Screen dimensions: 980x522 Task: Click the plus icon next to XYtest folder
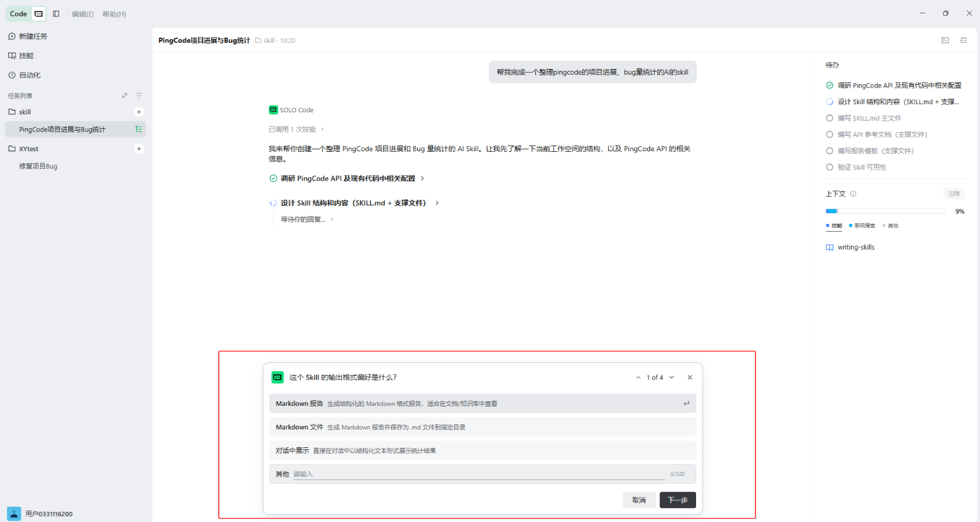tap(139, 149)
